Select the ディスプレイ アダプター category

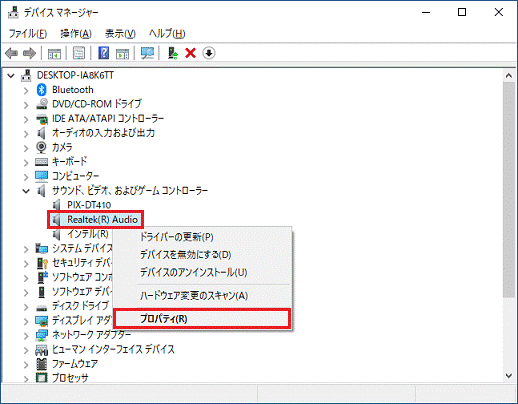pos(82,320)
